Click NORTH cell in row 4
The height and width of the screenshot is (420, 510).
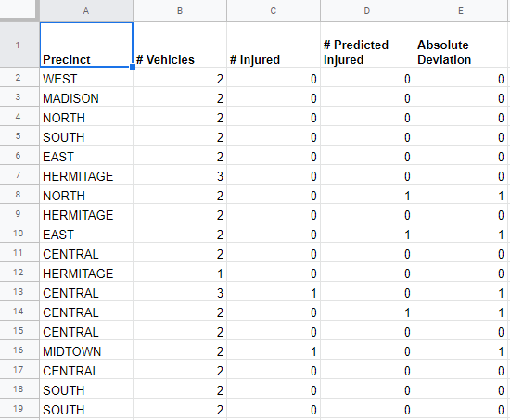click(x=86, y=117)
